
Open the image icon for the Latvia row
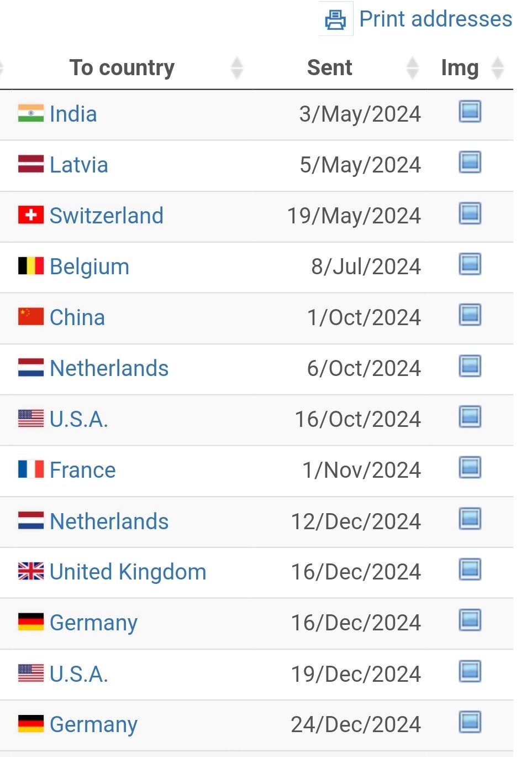click(x=470, y=163)
